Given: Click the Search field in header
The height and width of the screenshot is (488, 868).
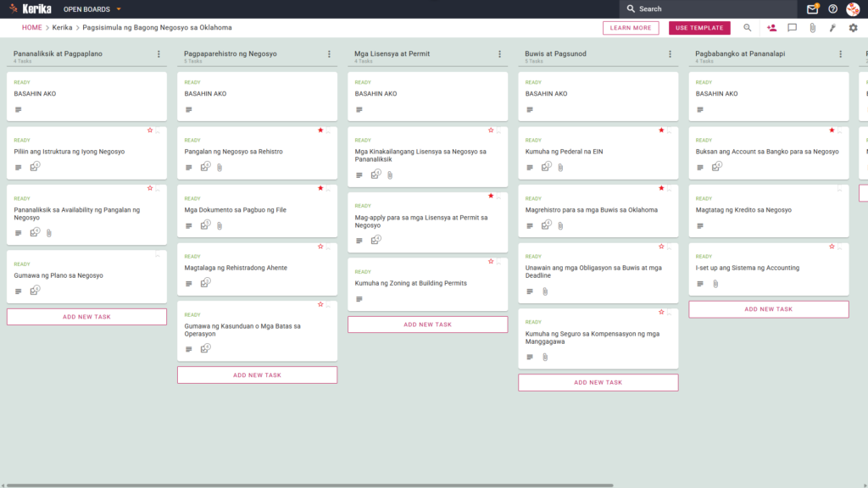Looking at the screenshot, I should [708, 8].
